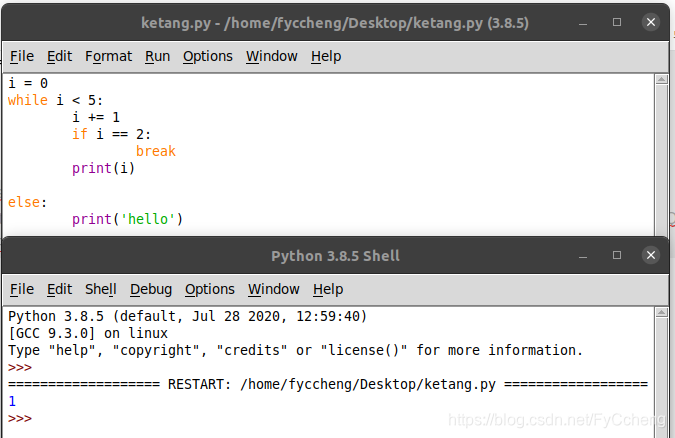Viewport: 675px width, 438px height.
Task: Click Shell scrollbar up arrow
Action: [x=662, y=312]
